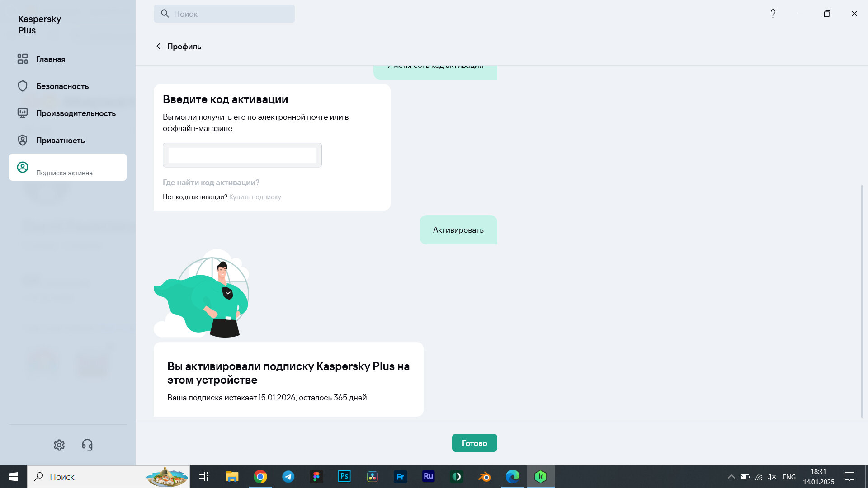
Task: Click the activation code input field
Action: click(x=242, y=155)
